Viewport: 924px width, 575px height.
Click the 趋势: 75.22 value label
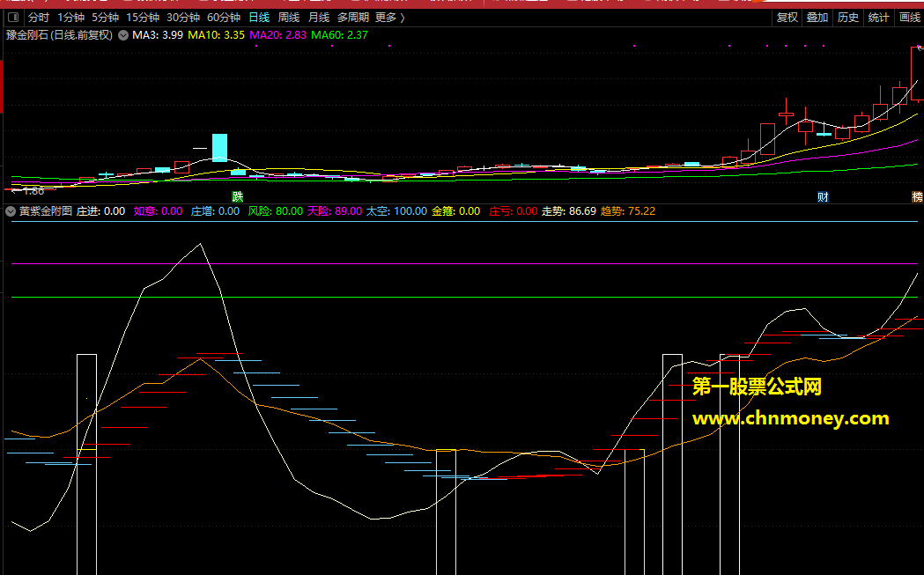(627, 211)
